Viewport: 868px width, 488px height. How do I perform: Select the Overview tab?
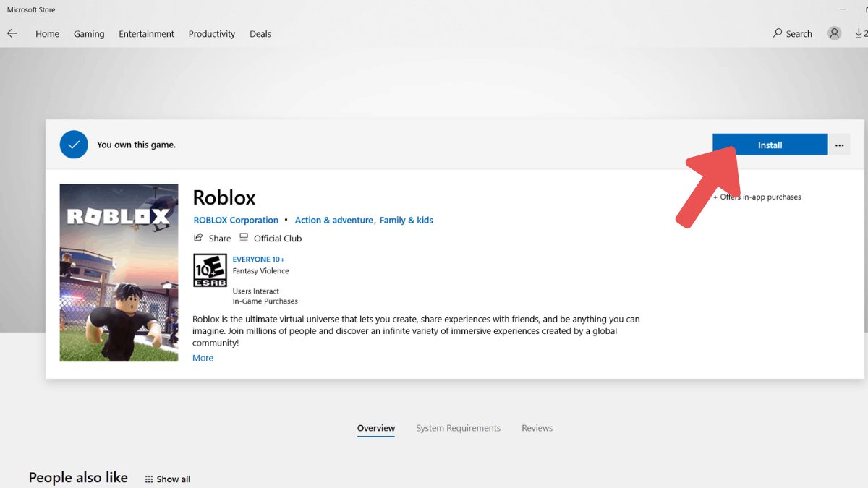click(375, 427)
